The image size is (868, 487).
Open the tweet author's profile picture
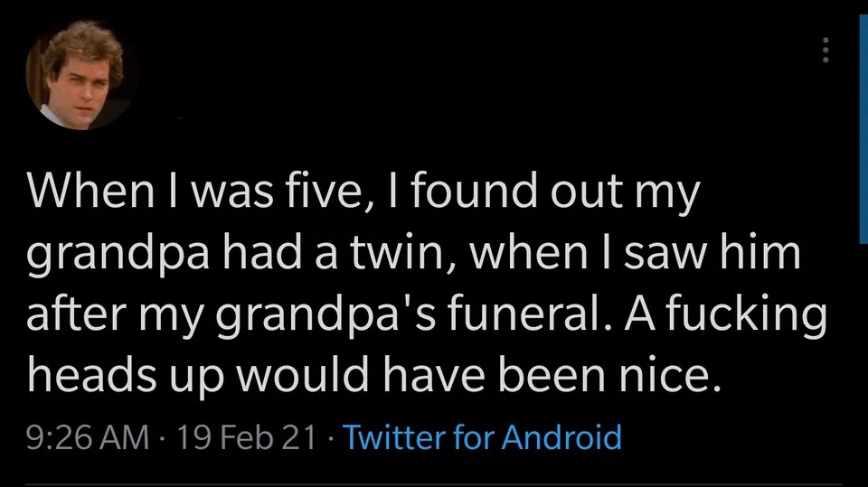click(80, 75)
